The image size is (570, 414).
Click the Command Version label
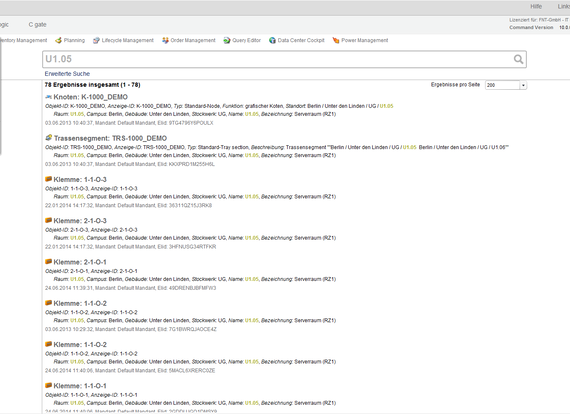pos(531,27)
